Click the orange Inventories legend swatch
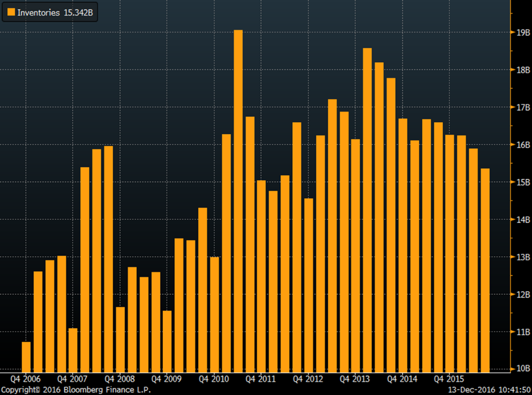This screenshot has height=395, width=532. click(11, 13)
